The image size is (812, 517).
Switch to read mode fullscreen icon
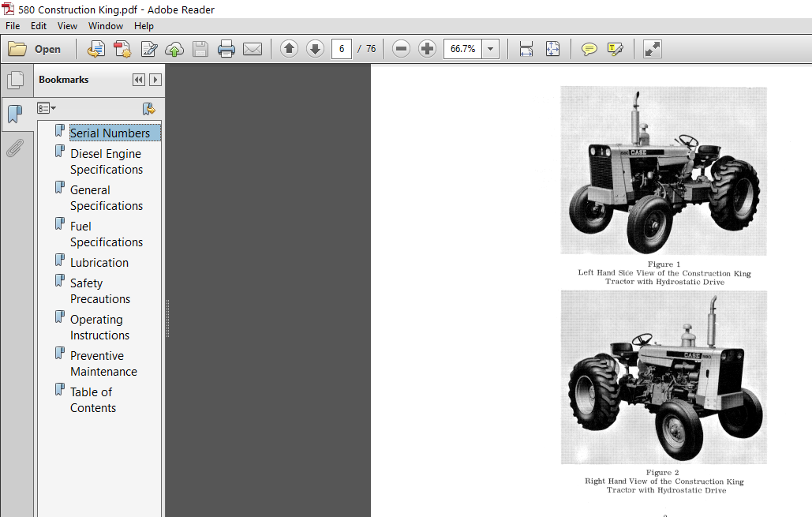coord(653,49)
